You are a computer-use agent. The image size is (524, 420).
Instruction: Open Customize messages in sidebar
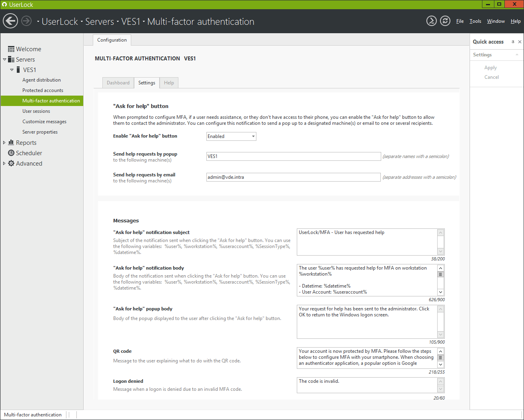pos(44,122)
